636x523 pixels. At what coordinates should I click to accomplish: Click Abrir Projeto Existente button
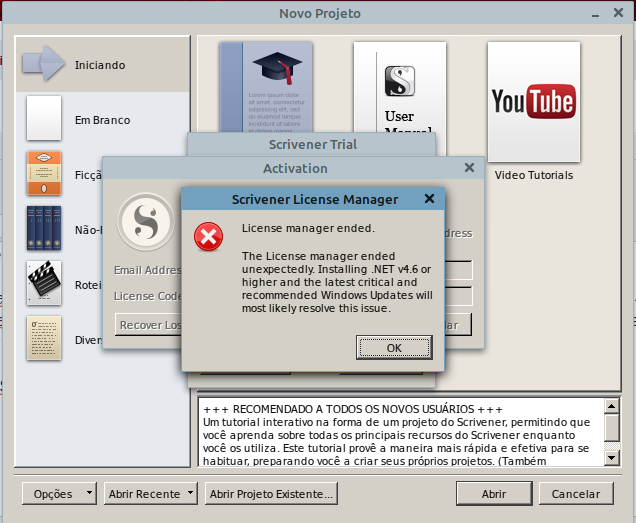pos(271,493)
